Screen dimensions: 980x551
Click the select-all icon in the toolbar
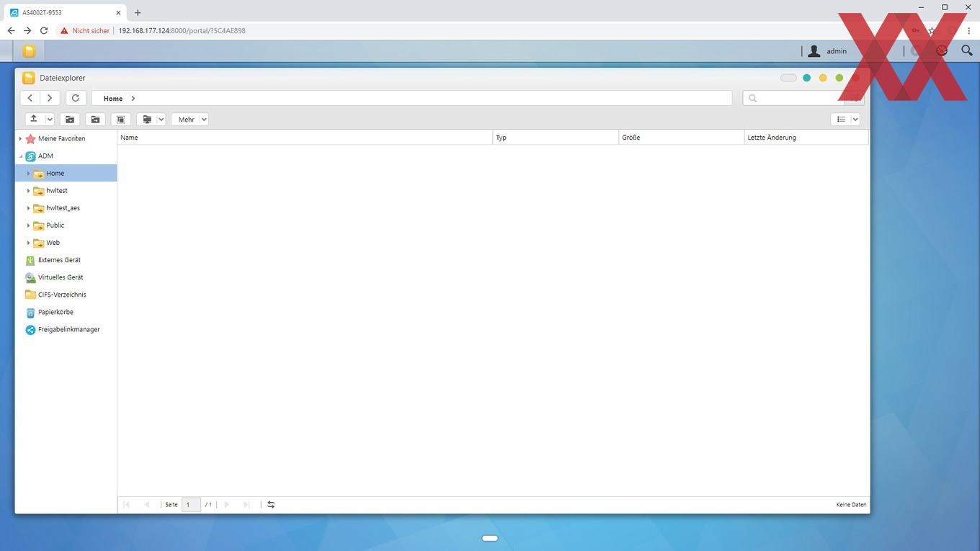[120, 120]
